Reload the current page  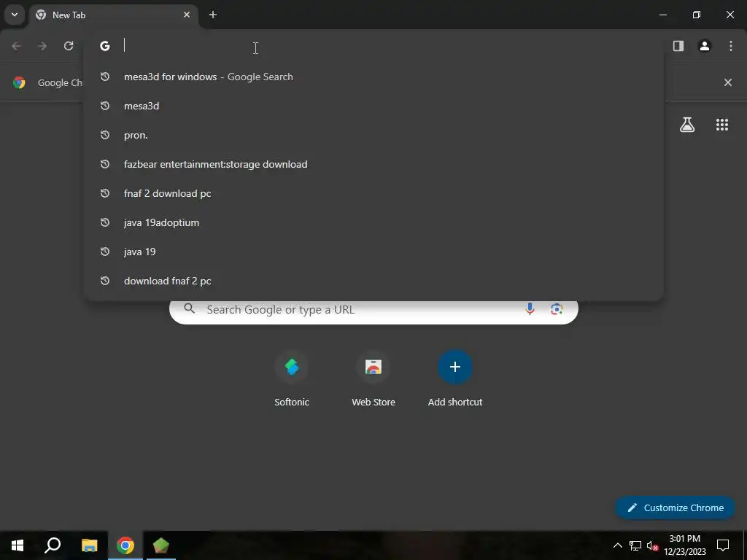(x=69, y=46)
